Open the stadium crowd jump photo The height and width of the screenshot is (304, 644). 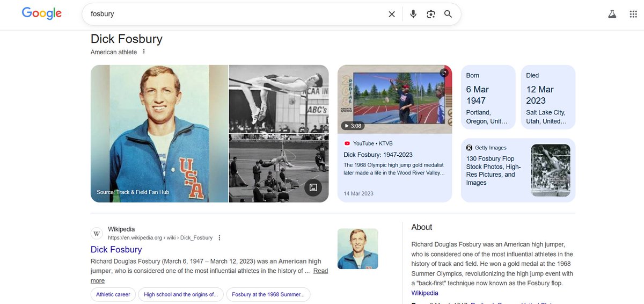[279, 168]
